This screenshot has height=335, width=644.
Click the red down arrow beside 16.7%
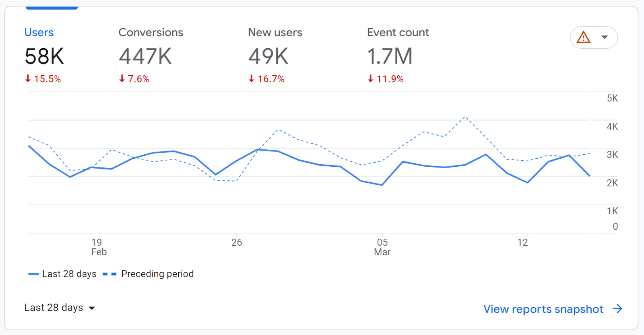pyautogui.click(x=251, y=79)
